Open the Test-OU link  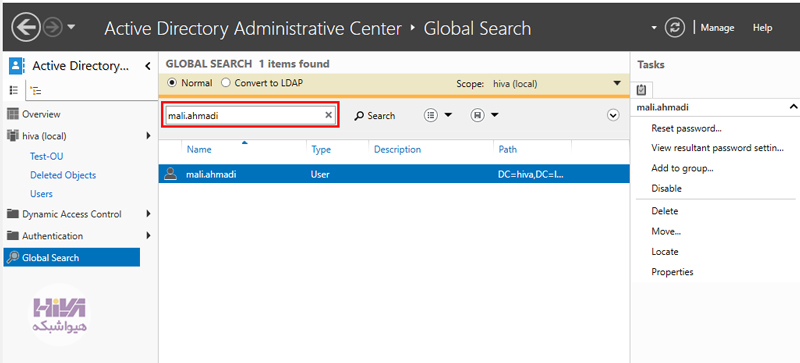pyautogui.click(x=46, y=156)
